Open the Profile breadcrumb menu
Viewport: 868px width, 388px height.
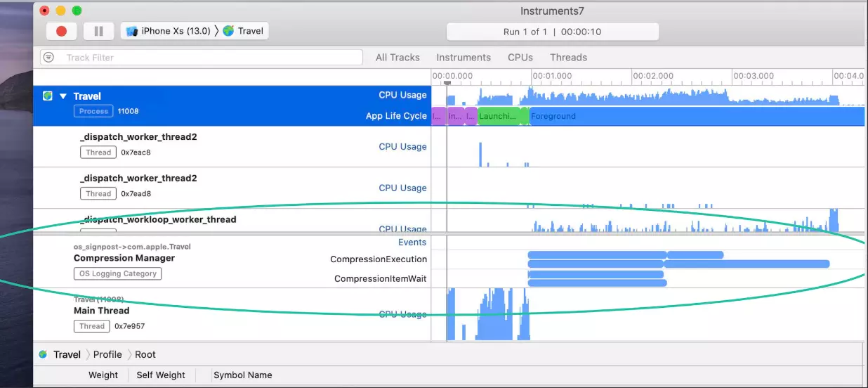pos(107,354)
